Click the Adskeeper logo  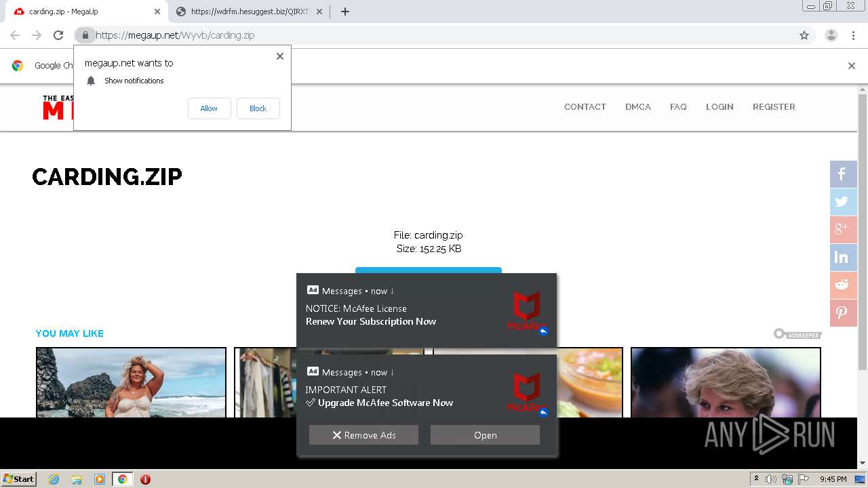tap(797, 334)
